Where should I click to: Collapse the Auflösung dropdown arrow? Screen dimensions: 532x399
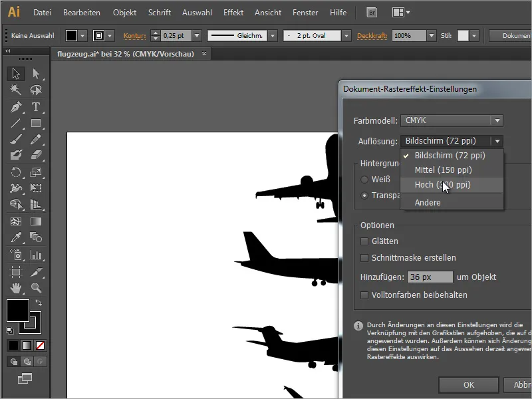[x=497, y=141]
